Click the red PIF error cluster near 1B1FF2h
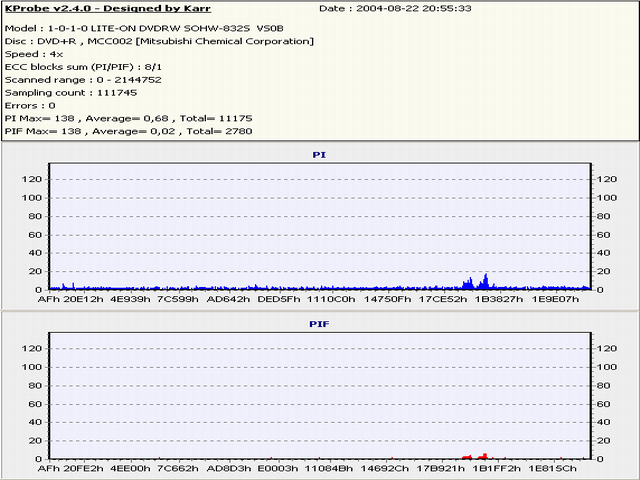Image resolution: width=640 pixels, height=480 pixels. click(484, 456)
